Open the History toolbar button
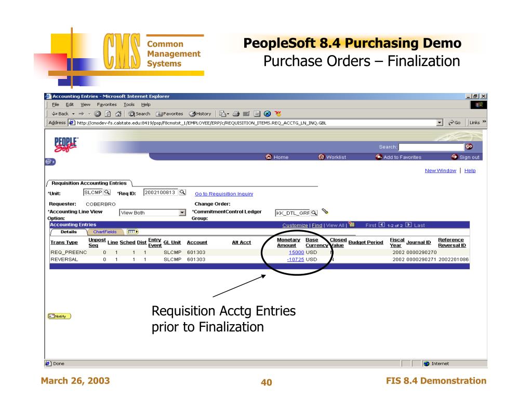 pyautogui.click(x=200, y=114)
